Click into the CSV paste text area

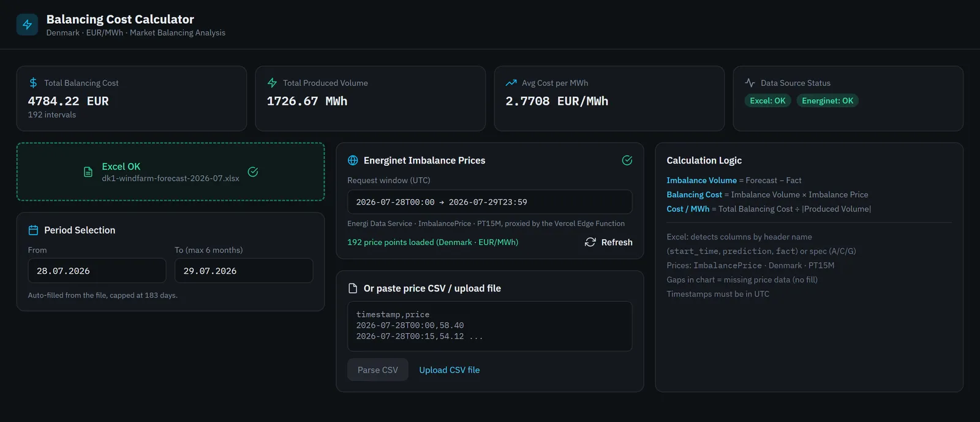pyautogui.click(x=490, y=326)
